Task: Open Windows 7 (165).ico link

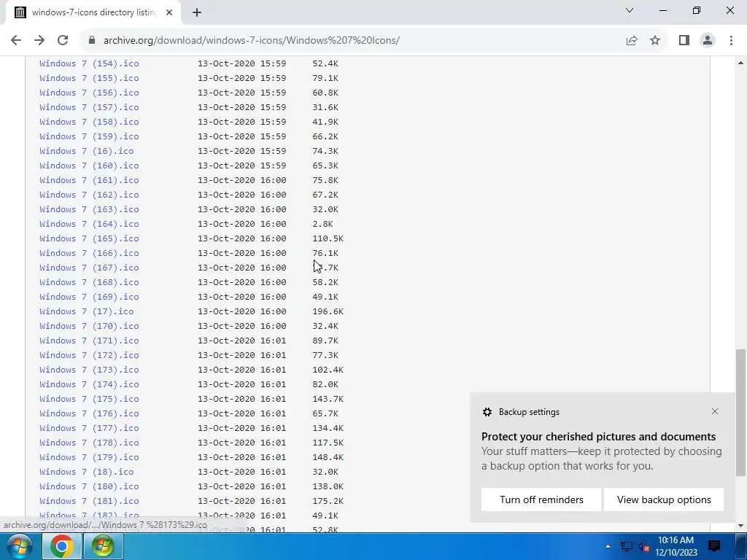Action: click(x=89, y=238)
